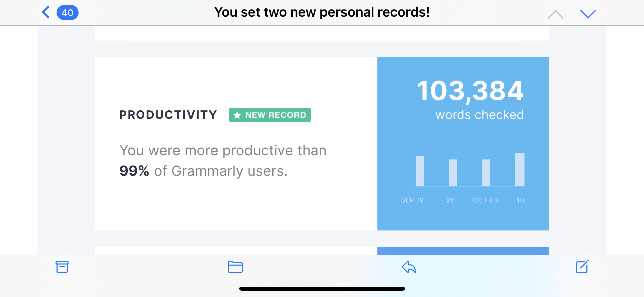Image resolution: width=644 pixels, height=297 pixels.
Task: Archive this email using the archive box icon
Action: [x=62, y=267]
